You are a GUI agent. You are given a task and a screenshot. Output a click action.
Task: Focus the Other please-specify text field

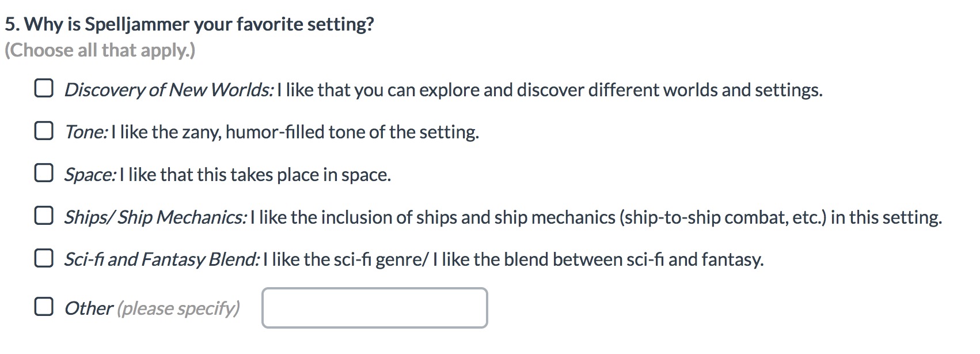click(x=375, y=308)
